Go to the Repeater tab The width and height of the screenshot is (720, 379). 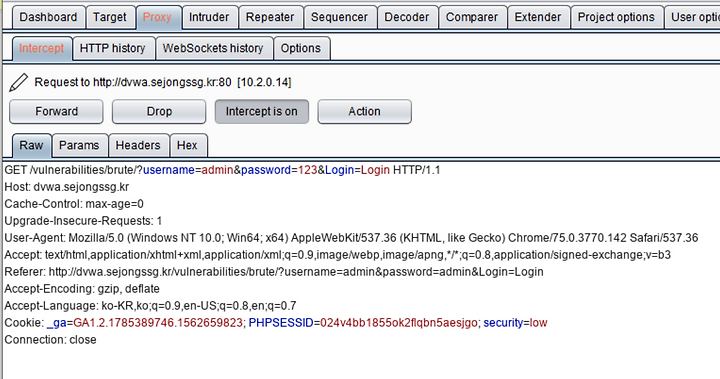pos(270,17)
